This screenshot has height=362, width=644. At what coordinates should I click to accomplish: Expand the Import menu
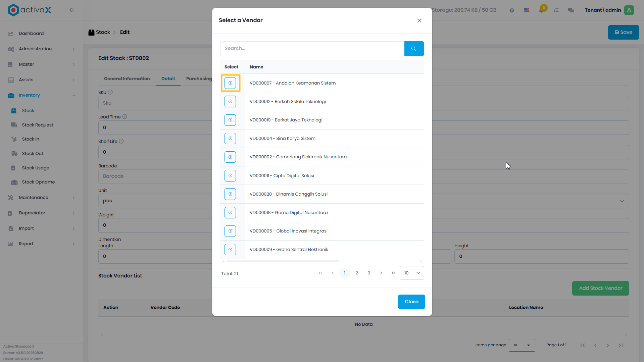click(x=42, y=228)
